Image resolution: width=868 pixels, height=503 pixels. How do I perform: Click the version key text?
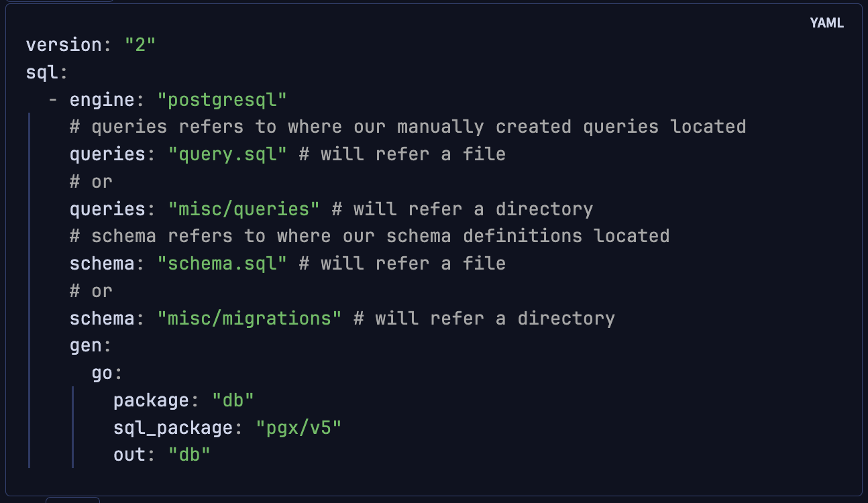(63, 45)
